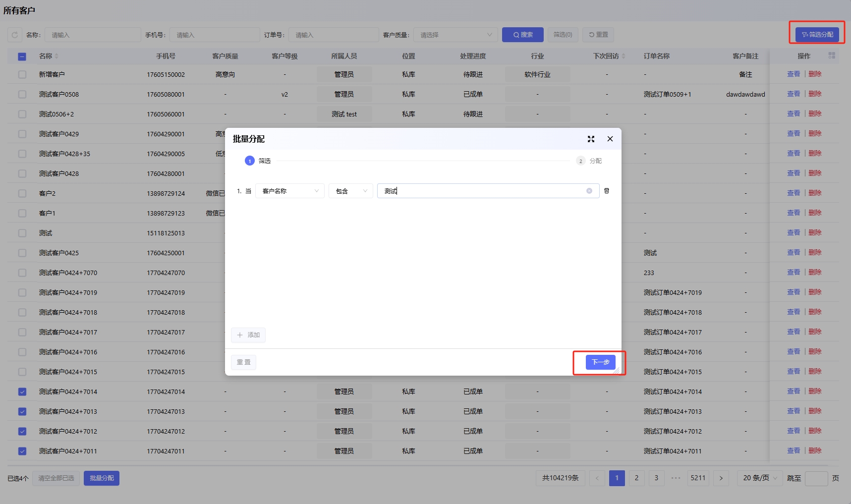Sort by 名称 column arrows

pos(57,56)
